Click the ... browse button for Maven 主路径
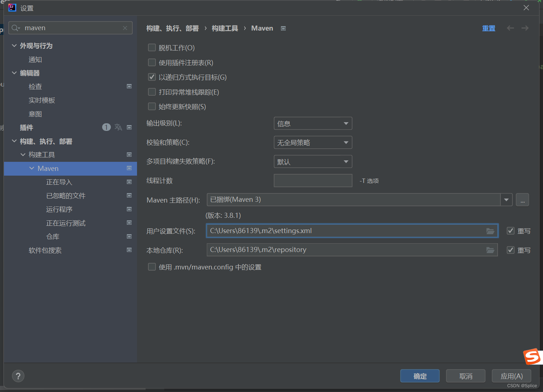This screenshot has width=543, height=392. (522, 200)
